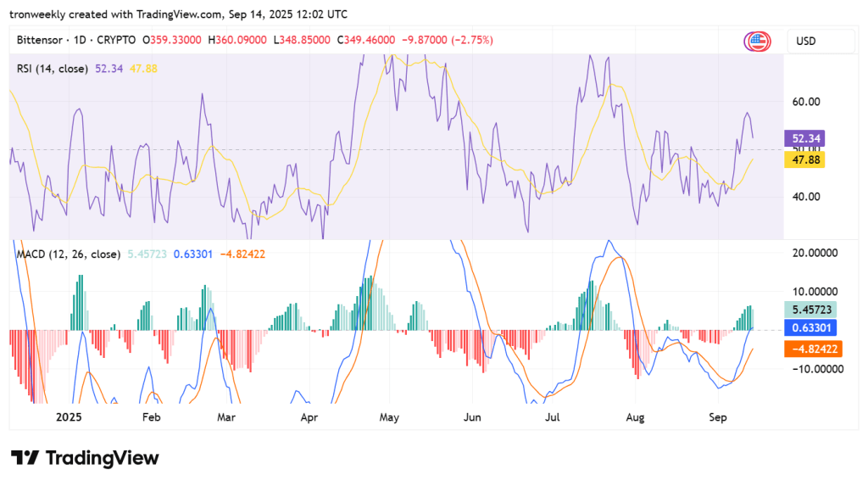Click the -10.00000 MACD axis label
The height and width of the screenshot is (486, 868).
pos(817,370)
